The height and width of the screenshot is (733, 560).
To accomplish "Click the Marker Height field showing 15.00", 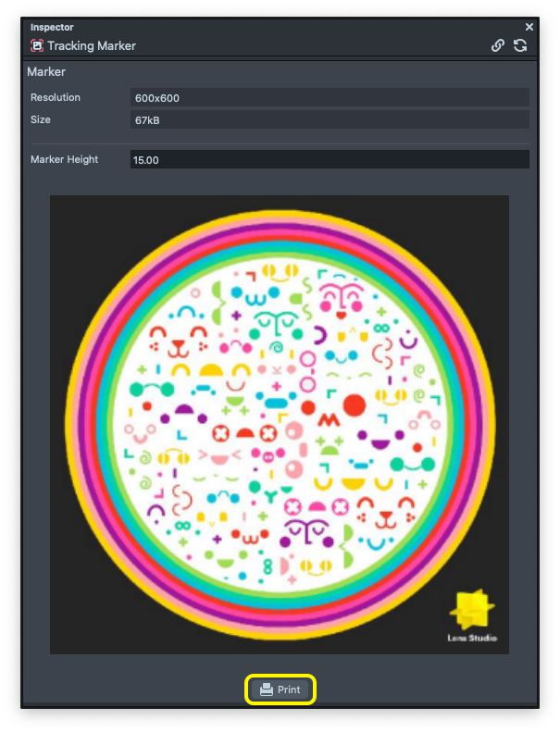I will pyautogui.click(x=330, y=159).
